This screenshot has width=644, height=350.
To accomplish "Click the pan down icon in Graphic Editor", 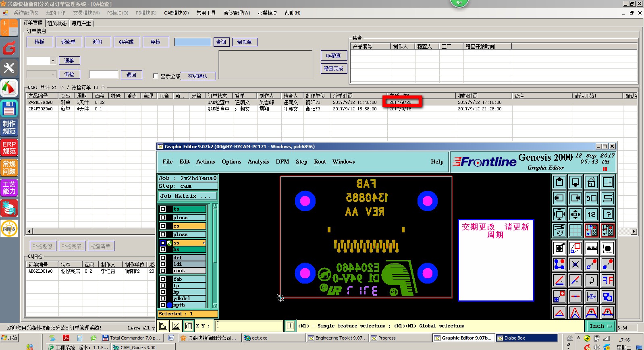I will coord(575,182).
